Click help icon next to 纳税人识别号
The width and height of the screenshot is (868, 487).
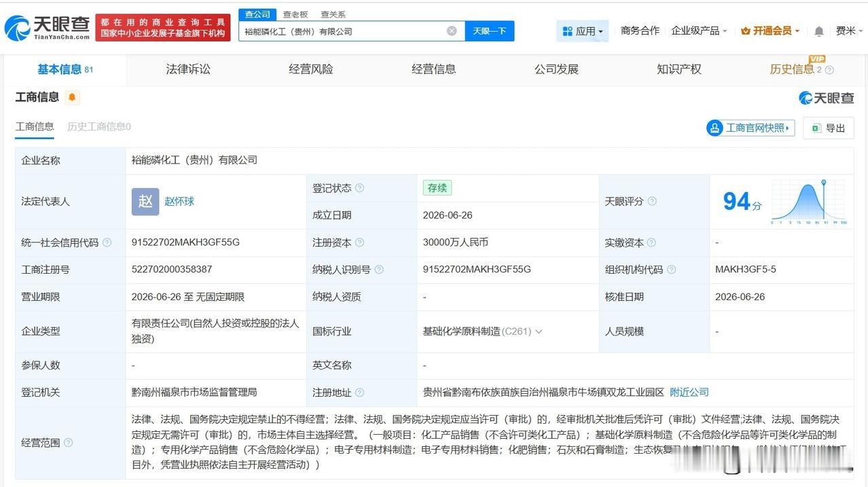(x=379, y=270)
